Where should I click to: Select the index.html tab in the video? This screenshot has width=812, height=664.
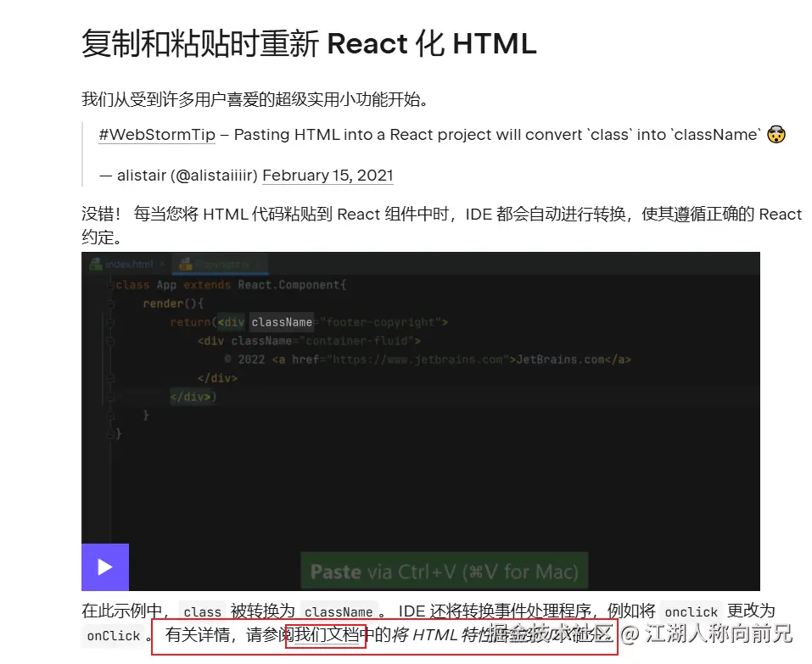click(128, 265)
